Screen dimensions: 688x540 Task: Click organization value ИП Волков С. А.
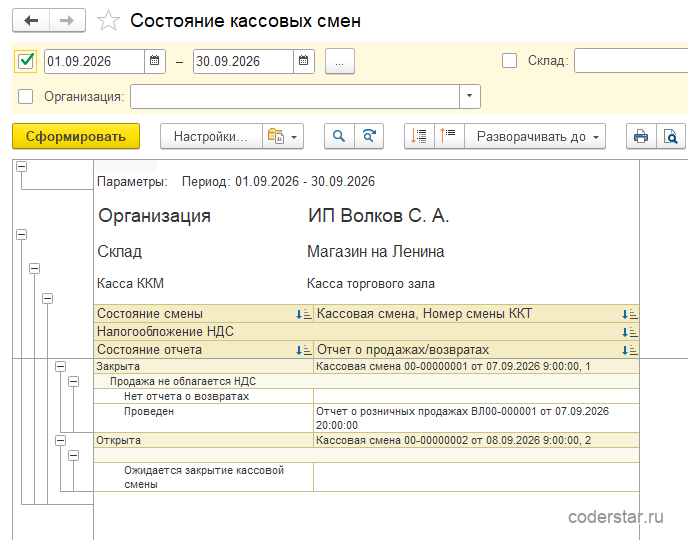[x=378, y=216]
